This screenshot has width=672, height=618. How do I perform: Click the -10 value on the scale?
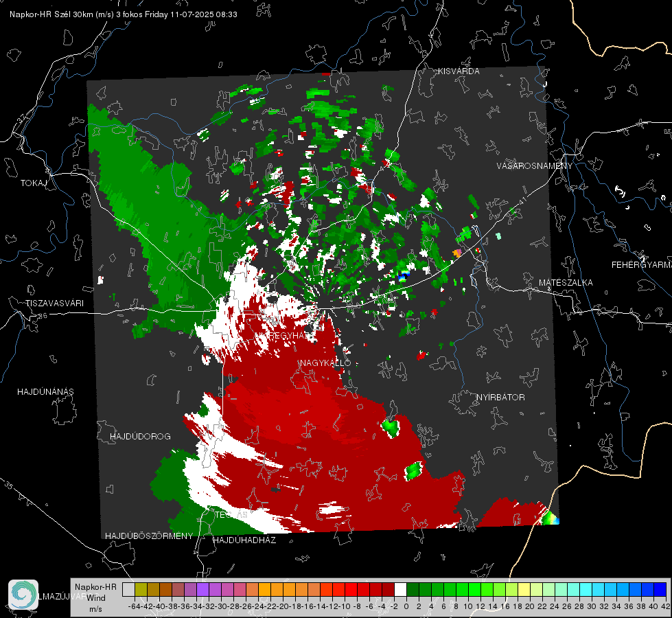345,606
